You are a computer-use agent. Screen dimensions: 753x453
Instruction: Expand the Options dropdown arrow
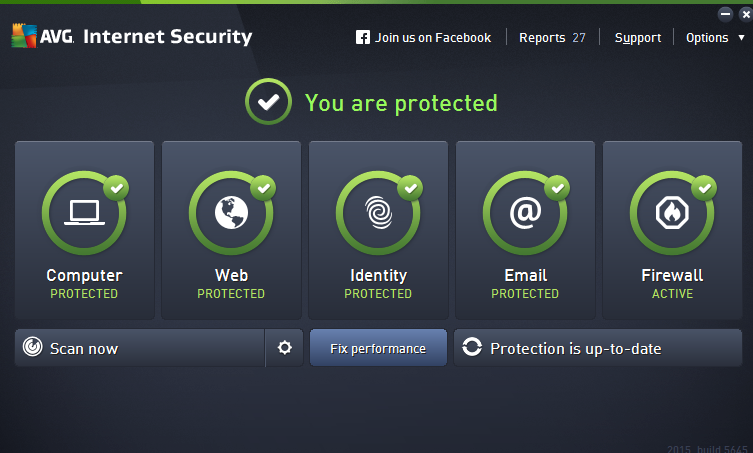(x=741, y=38)
